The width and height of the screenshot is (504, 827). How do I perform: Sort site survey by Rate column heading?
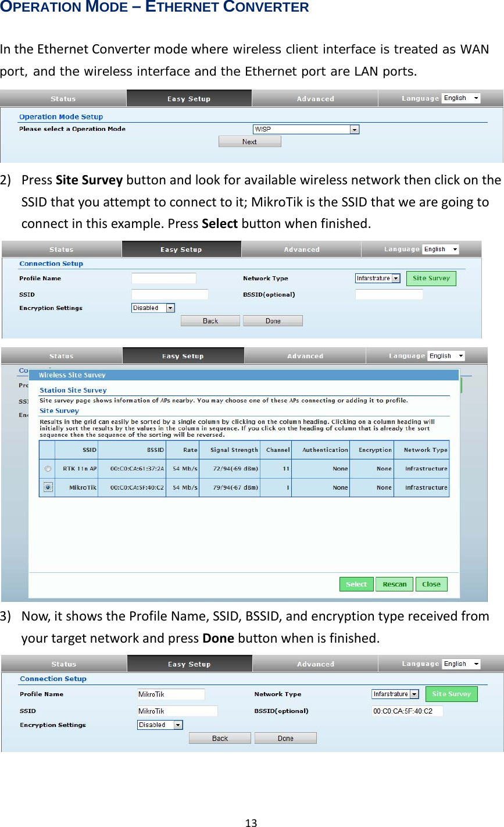pos(183,450)
